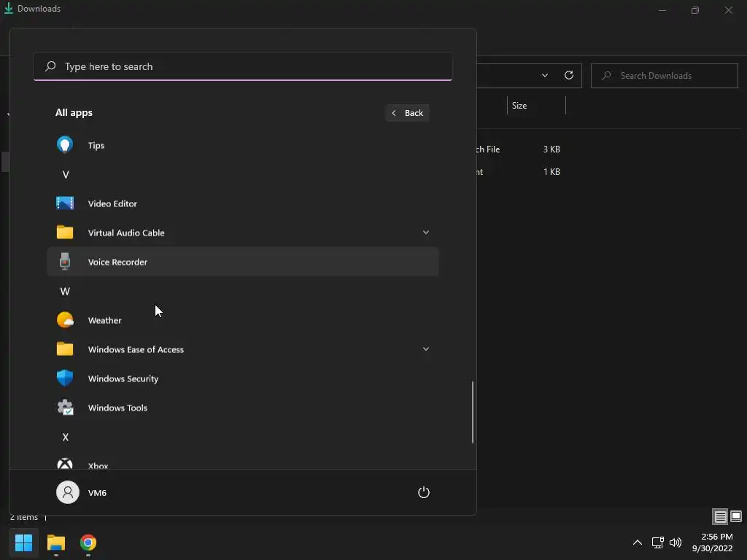Image resolution: width=747 pixels, height=560 pixels.
Task: Click the Xbox app icon
Action: point(65,464)
